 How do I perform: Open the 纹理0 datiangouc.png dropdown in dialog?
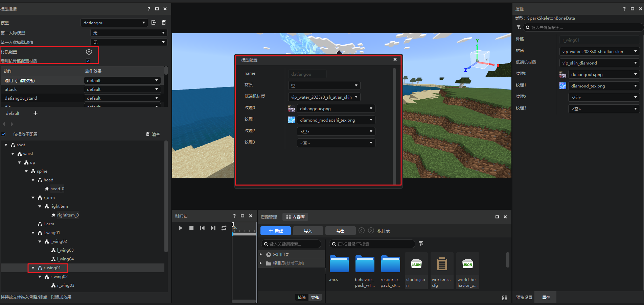coord(336,108)
